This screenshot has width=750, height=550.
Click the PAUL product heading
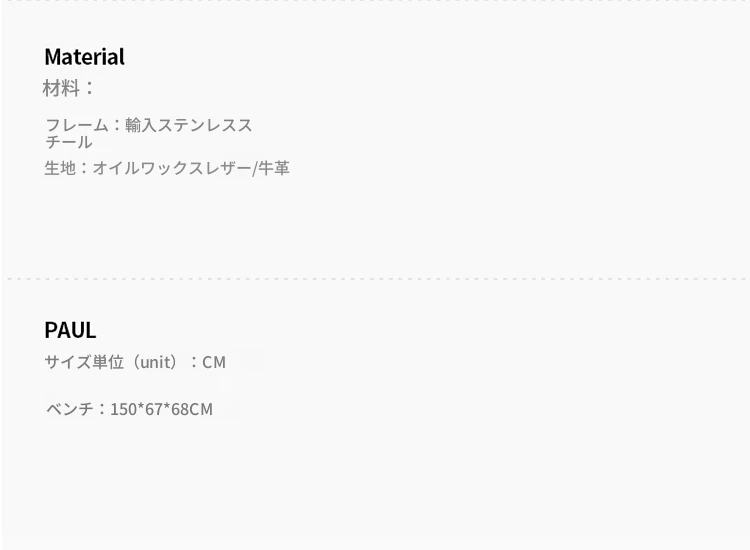pos(70,330)
